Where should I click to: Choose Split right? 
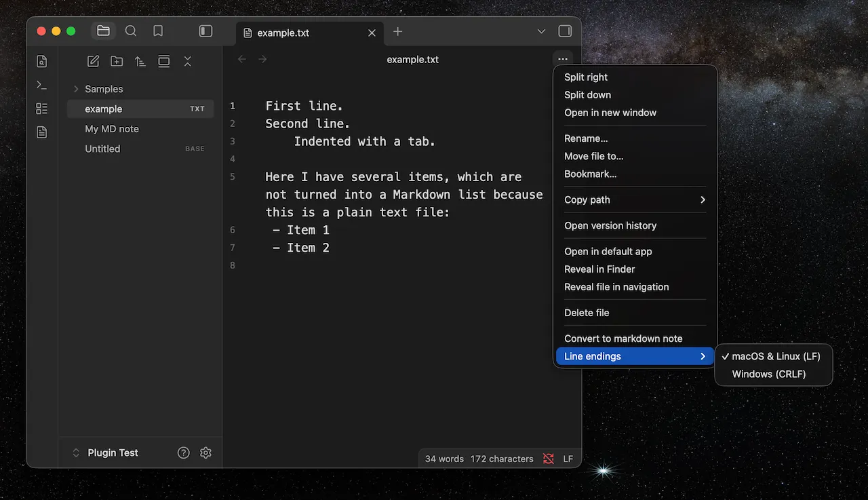click(x=635, y=77)
